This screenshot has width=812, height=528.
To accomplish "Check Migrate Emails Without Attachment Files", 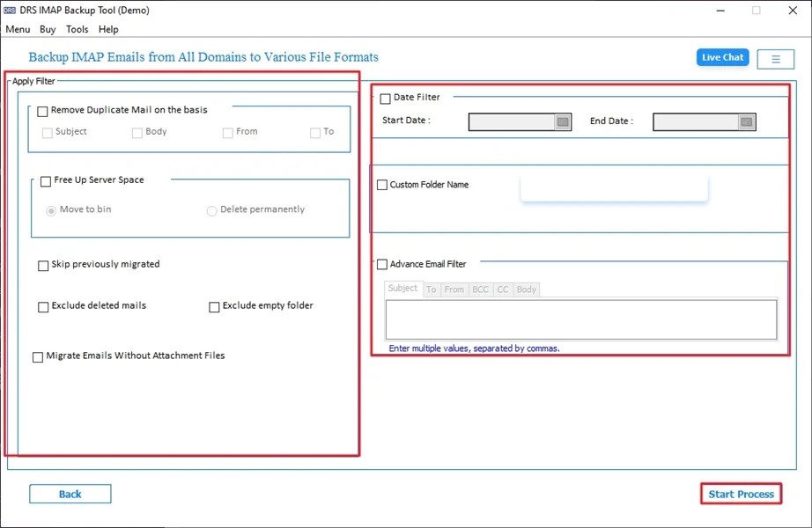I will pos(38,356).
